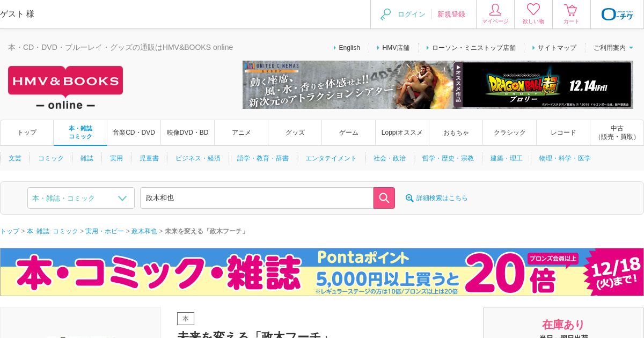Open the 映像DVD・BD tab
The image size is (644, 338).
[x=188, y=133]
